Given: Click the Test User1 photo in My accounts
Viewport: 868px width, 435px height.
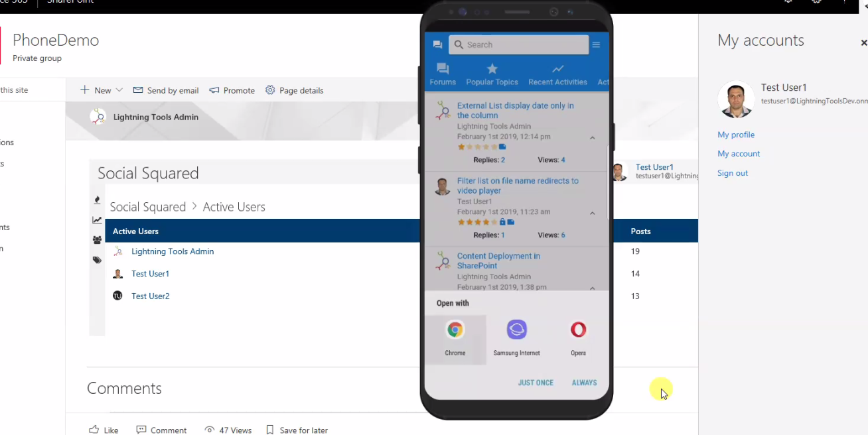Looking at the screenshot, I should coord(736,99).
